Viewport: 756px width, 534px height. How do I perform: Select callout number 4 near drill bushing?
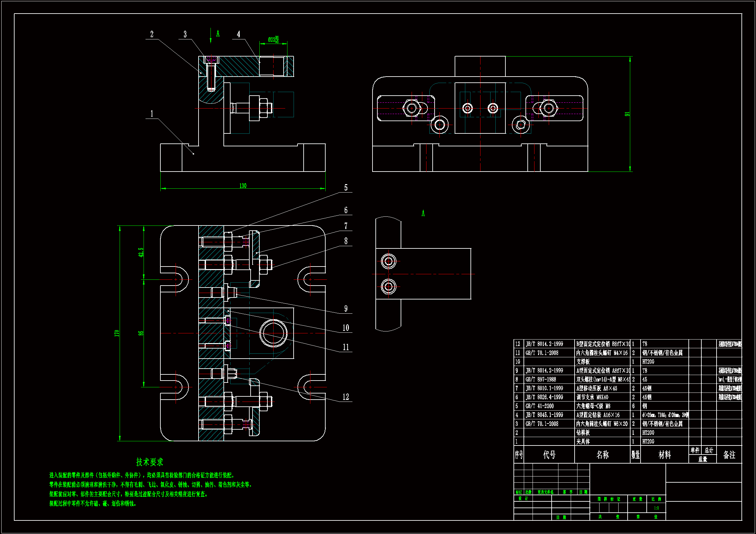238,34
